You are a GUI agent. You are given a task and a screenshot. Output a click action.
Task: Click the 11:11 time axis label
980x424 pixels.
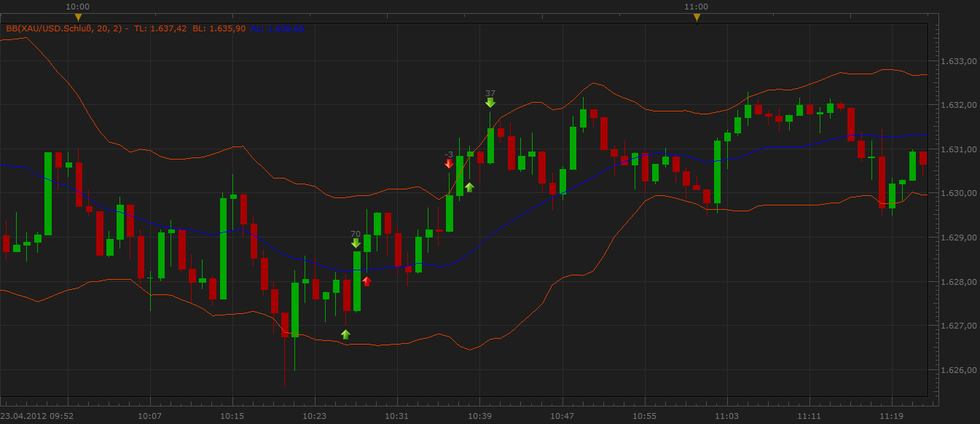pos(810,417)
